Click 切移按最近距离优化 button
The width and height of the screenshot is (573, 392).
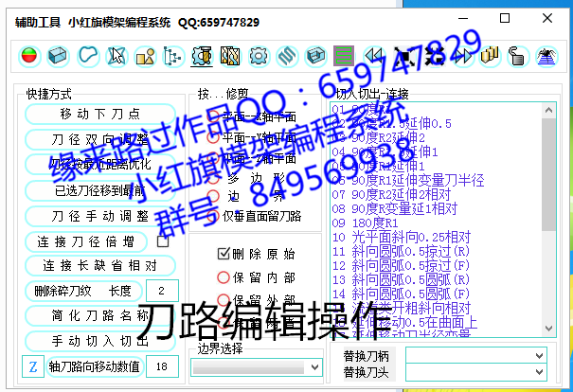click(x=100, y=165)
